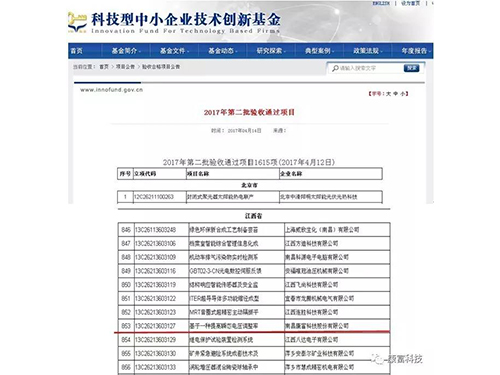Click 江西八达电子有限公司 in row 854
The width and height of the screenshot is (500, 375).
click(x=311, y=340)
